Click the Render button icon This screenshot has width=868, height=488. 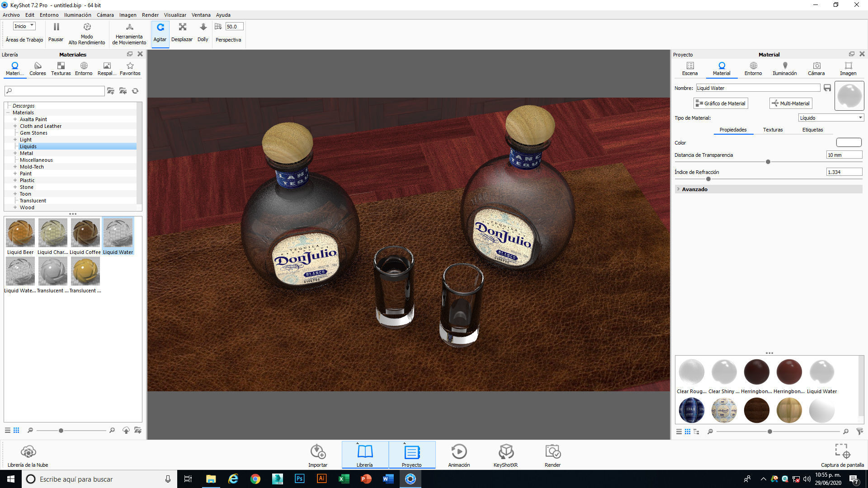552,451
